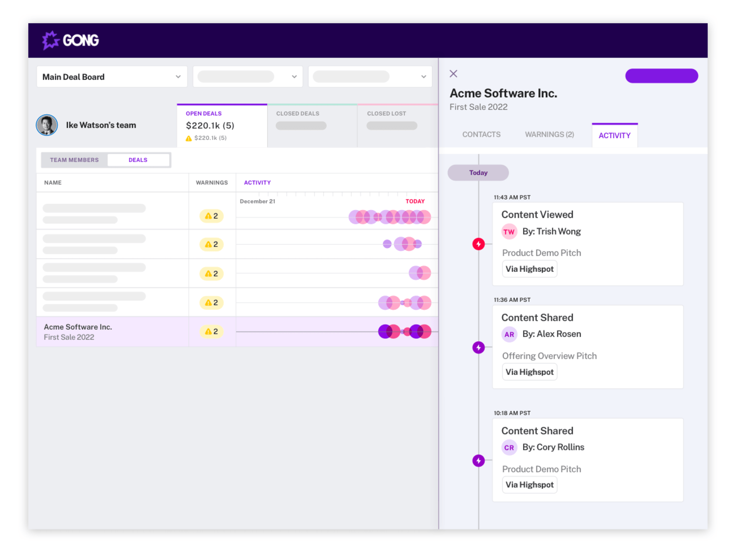The width and height of the screenshot is (736, 560).
Task: Click the 10:18 AM Content Shared timeline icon
Action: click(478, 461)
